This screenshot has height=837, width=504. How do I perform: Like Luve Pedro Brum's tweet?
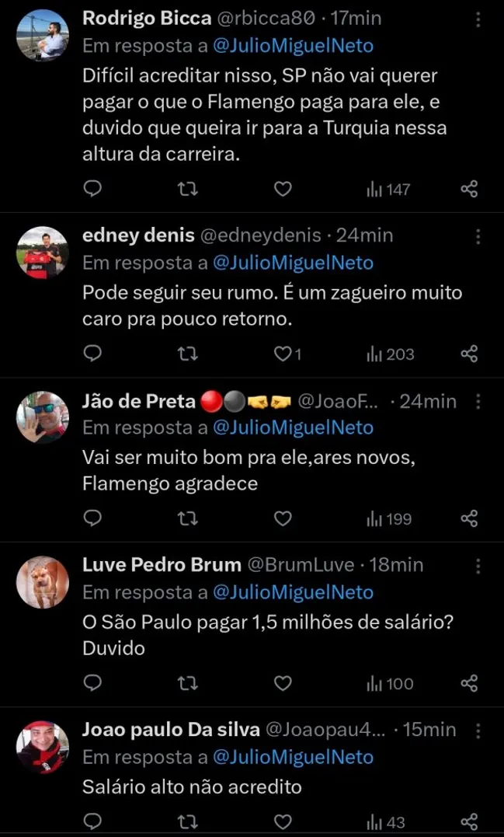click(x=283, y=684)
